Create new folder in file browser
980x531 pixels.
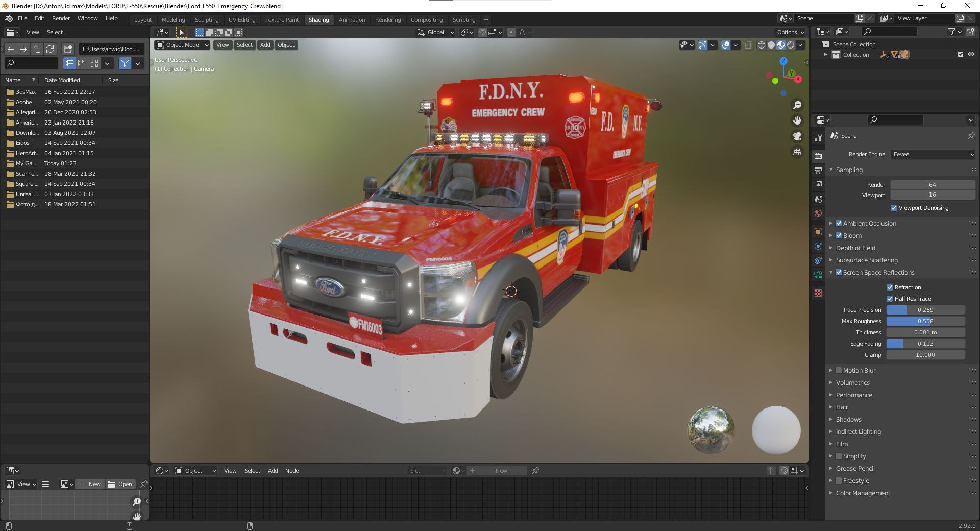[x=68, y=49]
